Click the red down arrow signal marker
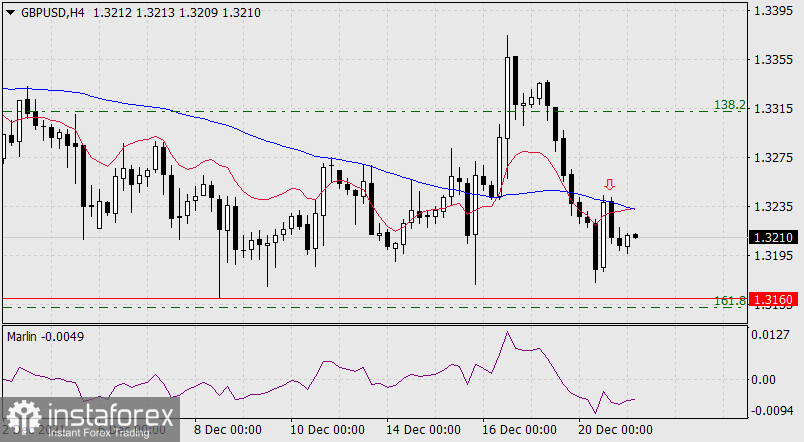The height and width of the screenshot is (442, 804). pyautogui.click(x=609, y=185)
